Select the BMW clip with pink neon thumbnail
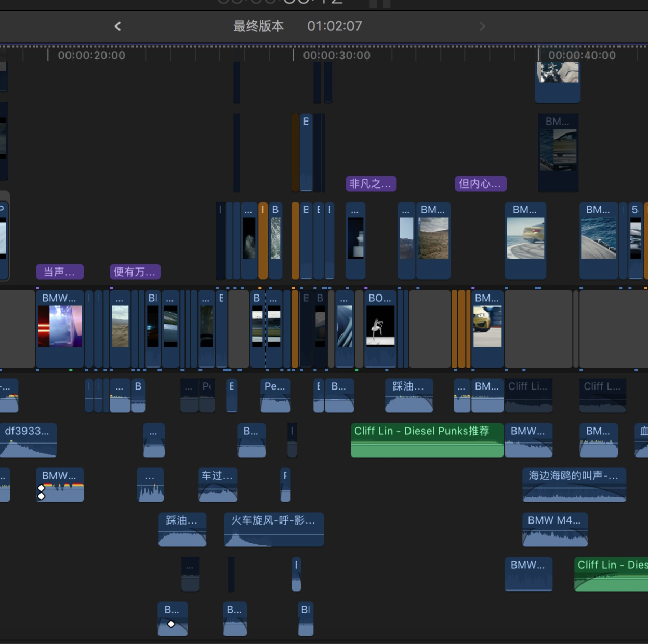 [x=60, y=329]
